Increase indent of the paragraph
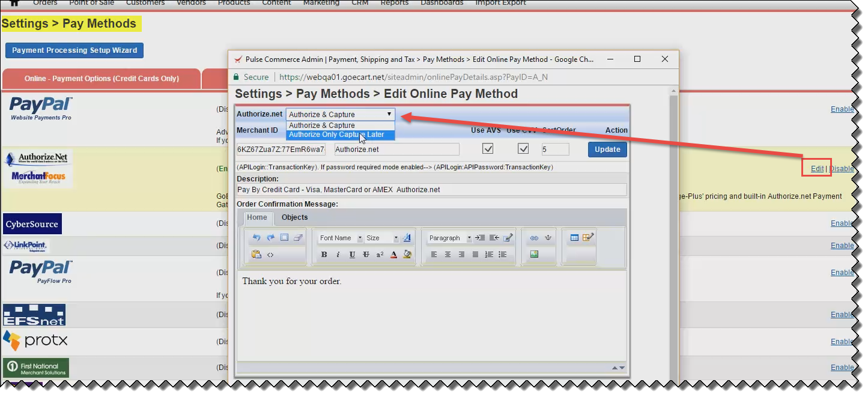 [x=480, y=238]
